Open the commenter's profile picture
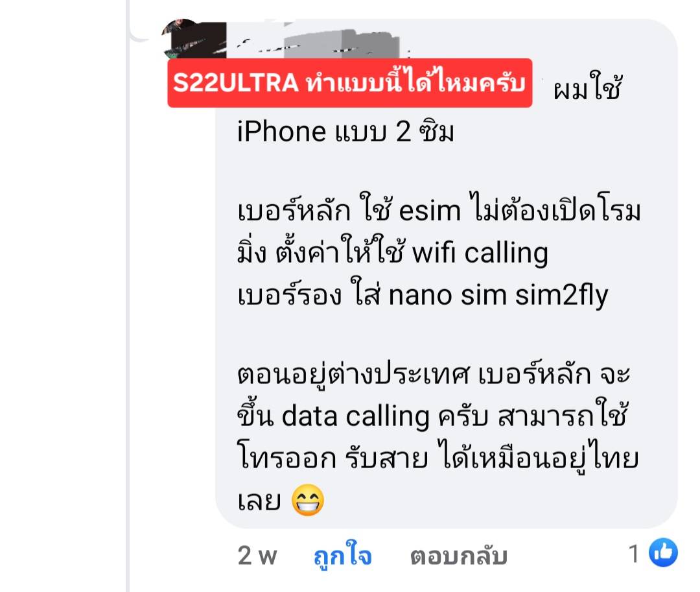The width and height of the screenshot is (700, 592). coord(193,38)
